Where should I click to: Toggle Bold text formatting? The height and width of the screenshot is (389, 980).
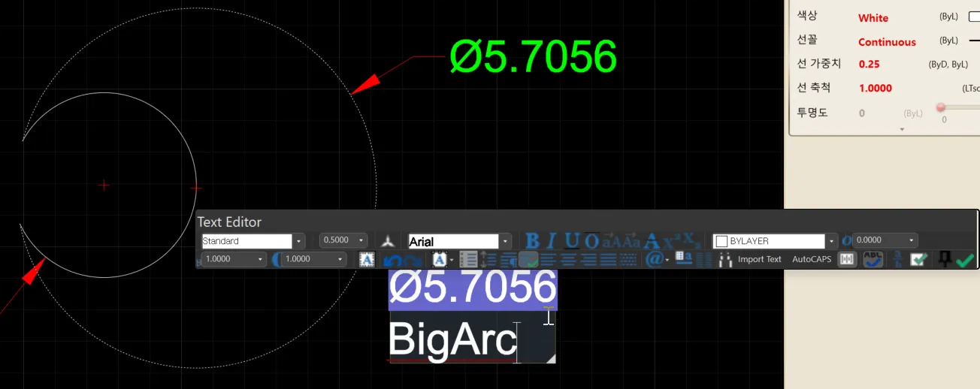coord(533,241)
